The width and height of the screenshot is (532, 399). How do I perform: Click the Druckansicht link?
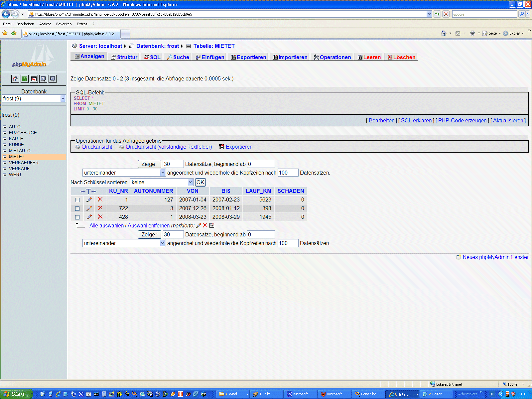coord(97,147)
